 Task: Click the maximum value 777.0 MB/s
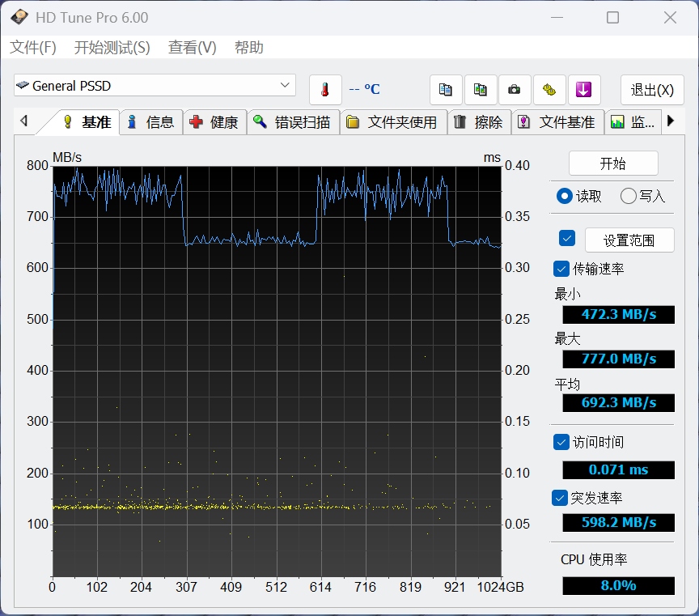pos(618,359)
